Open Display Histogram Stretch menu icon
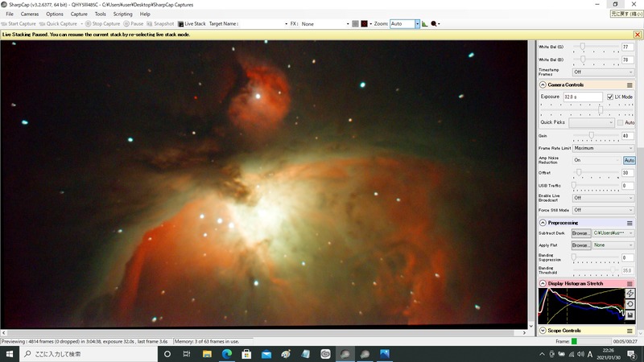Image resolution: width=644 pixels, height=362 pixels. pos(630,284)
